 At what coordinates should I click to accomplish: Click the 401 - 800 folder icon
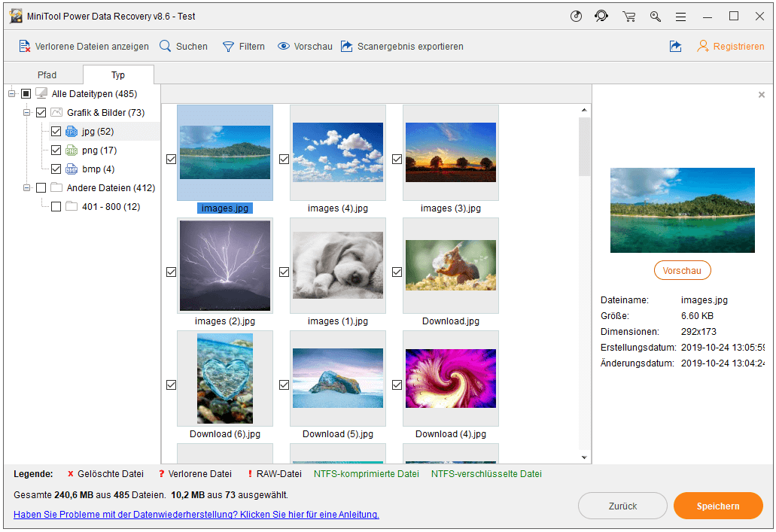pos(72,206)
